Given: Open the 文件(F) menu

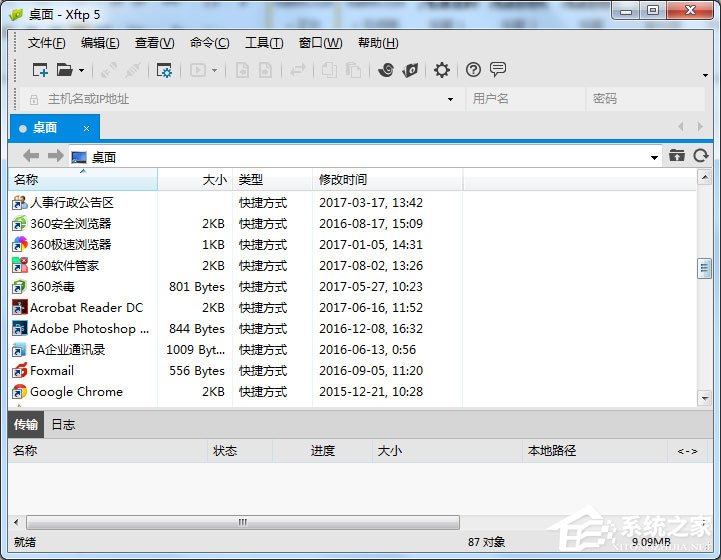Looking at the screenshot, I should click(x=46, y=43).
